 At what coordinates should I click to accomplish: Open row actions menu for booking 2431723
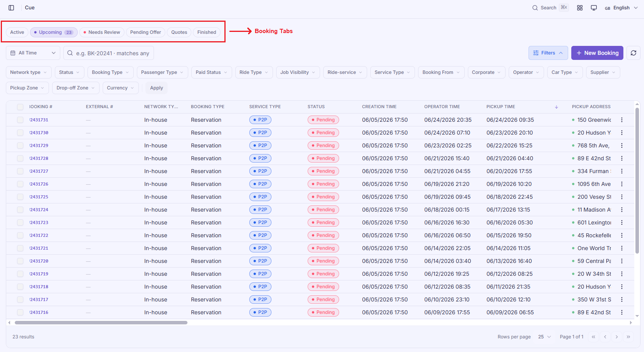click(x=622, y=222)
